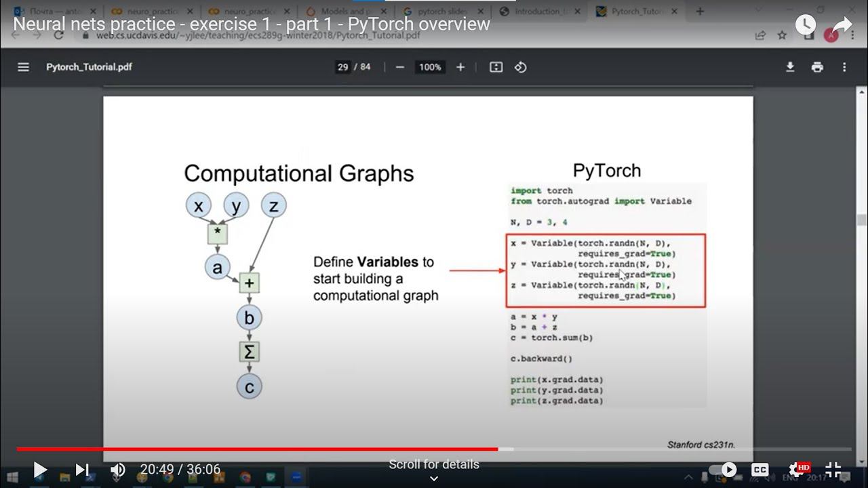The height and width of the screenshot is (488, 868).
Task: Click the Stanford cs231n credit text
Action: [701, 445]
